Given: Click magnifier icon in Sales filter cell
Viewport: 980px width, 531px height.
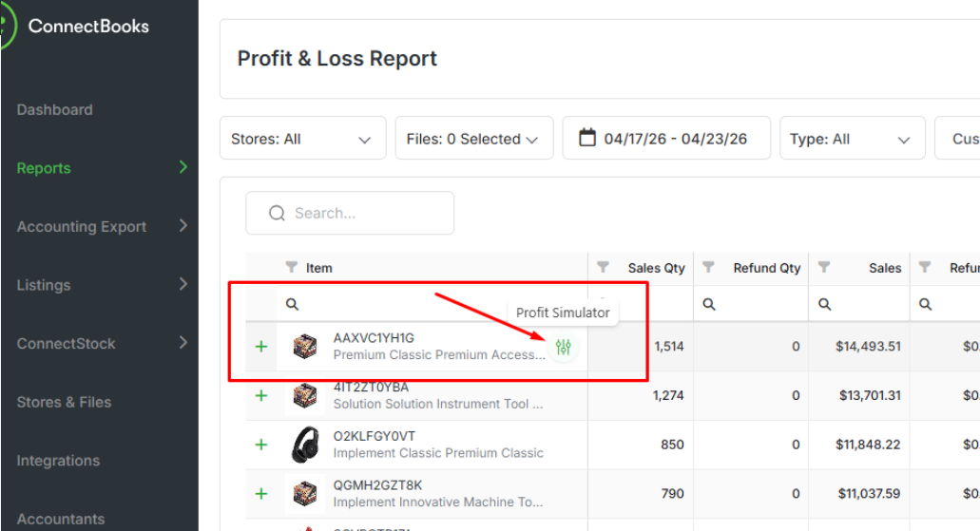Looking at the screenshot, I should [x=825, y=304].
